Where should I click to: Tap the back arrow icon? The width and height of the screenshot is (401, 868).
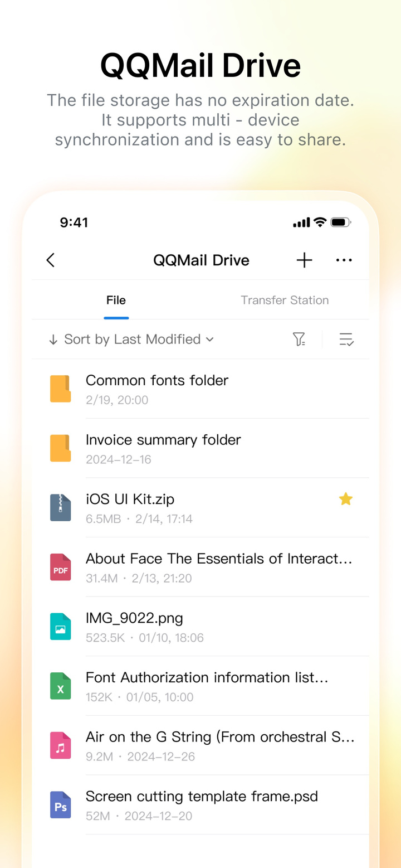coord(50,260)
